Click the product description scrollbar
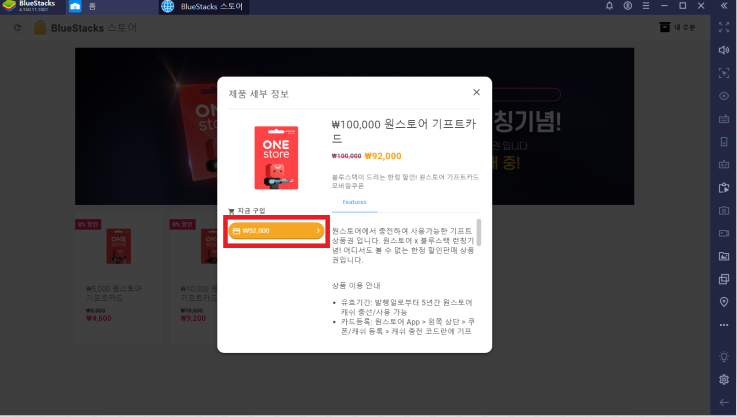737x417 pixels. coord(478,232)
